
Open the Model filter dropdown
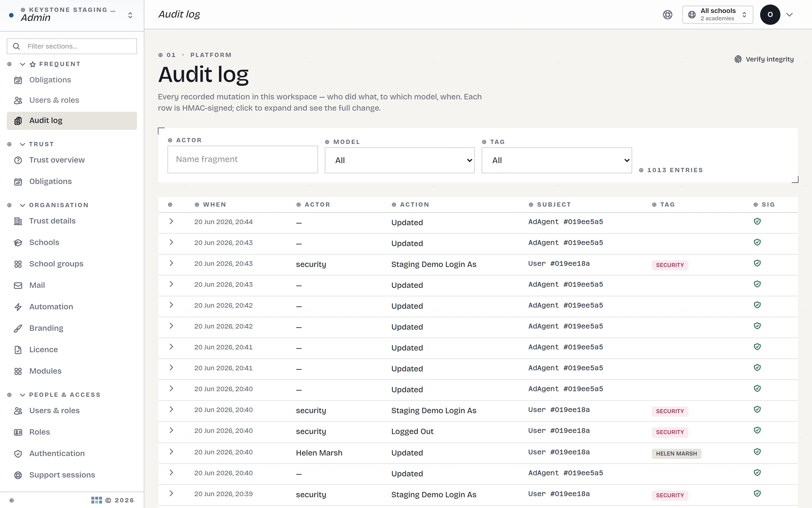tap(400, 160)
